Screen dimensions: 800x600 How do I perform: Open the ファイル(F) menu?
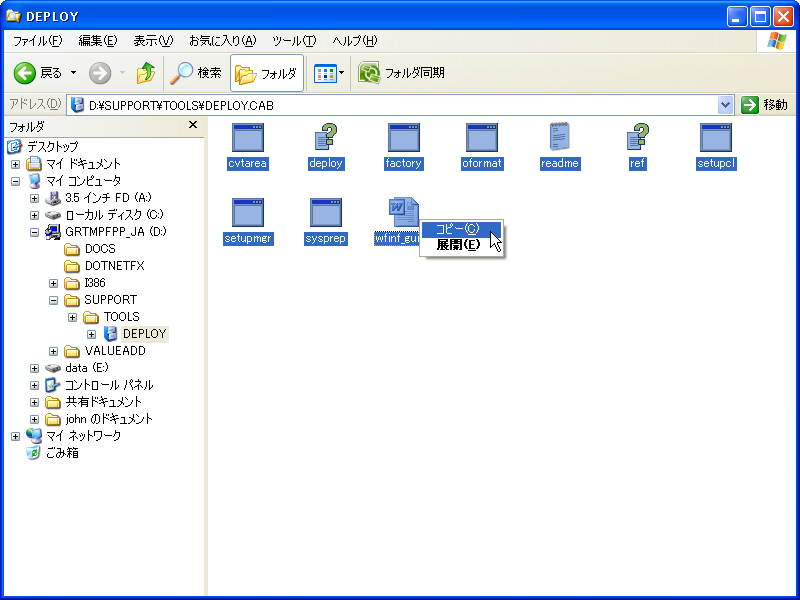[x=37, y=41]
